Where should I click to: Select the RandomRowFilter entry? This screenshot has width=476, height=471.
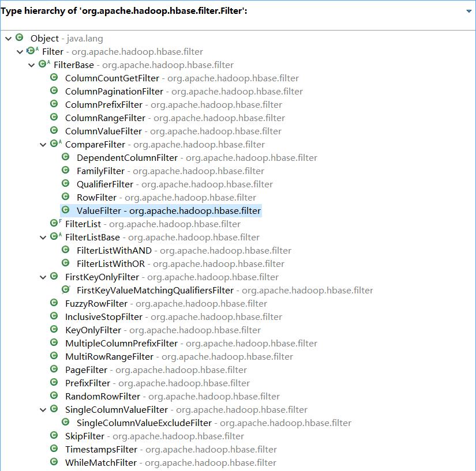pyautogui.click(x=173, y=397)
